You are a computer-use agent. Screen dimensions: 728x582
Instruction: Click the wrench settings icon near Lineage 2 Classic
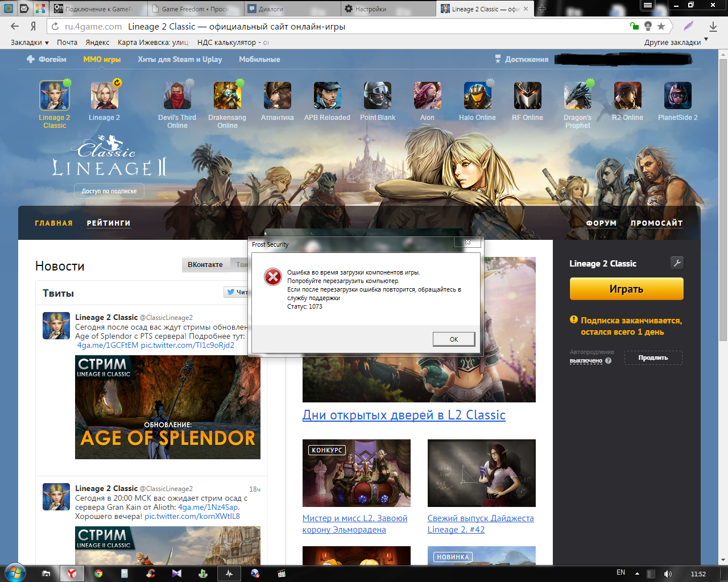[x=676, y=263]
